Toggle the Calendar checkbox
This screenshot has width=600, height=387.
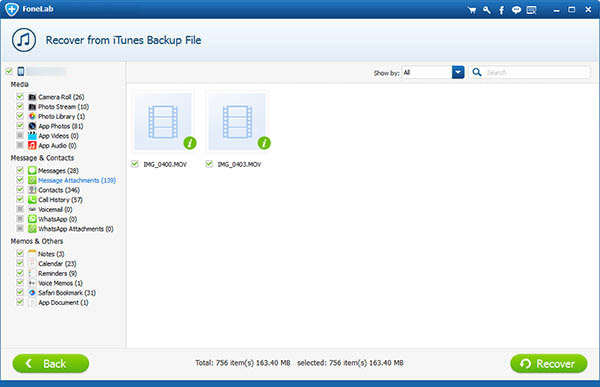(20, 263)
